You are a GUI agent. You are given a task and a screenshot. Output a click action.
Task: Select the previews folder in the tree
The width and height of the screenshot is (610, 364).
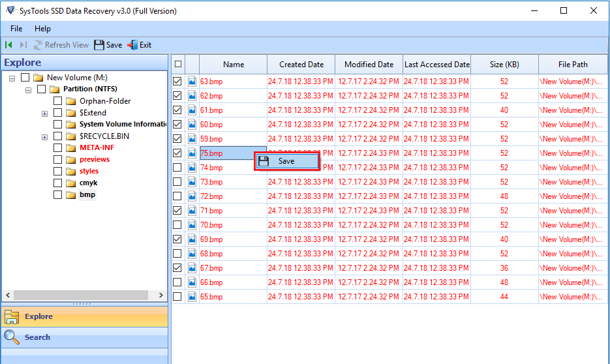tap(95, 159)
